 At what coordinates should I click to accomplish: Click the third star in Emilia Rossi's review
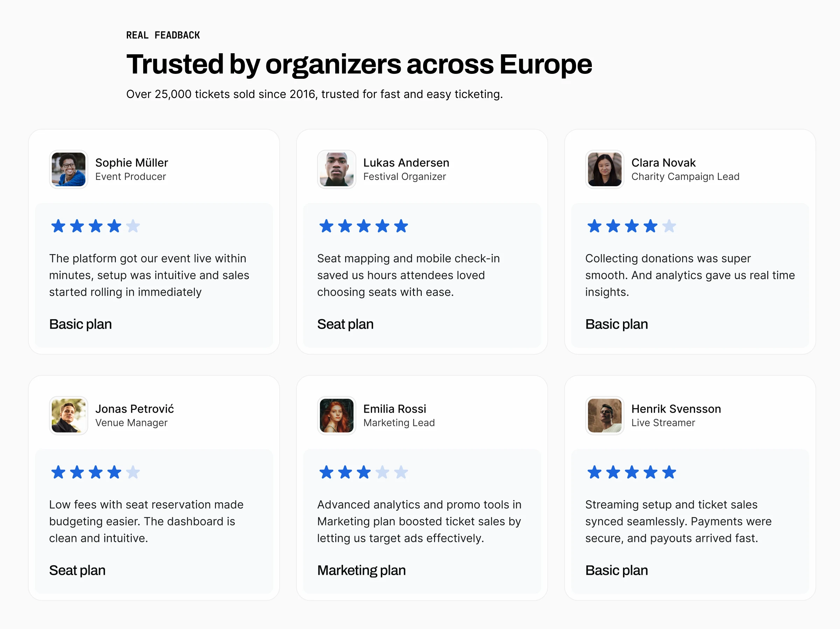[364, 472]
